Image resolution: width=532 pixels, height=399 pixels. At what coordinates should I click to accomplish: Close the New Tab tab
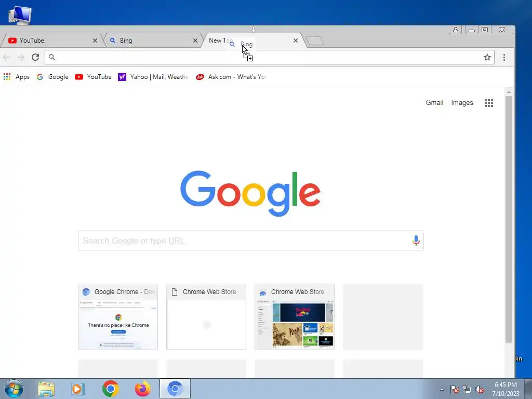point(296,41)
